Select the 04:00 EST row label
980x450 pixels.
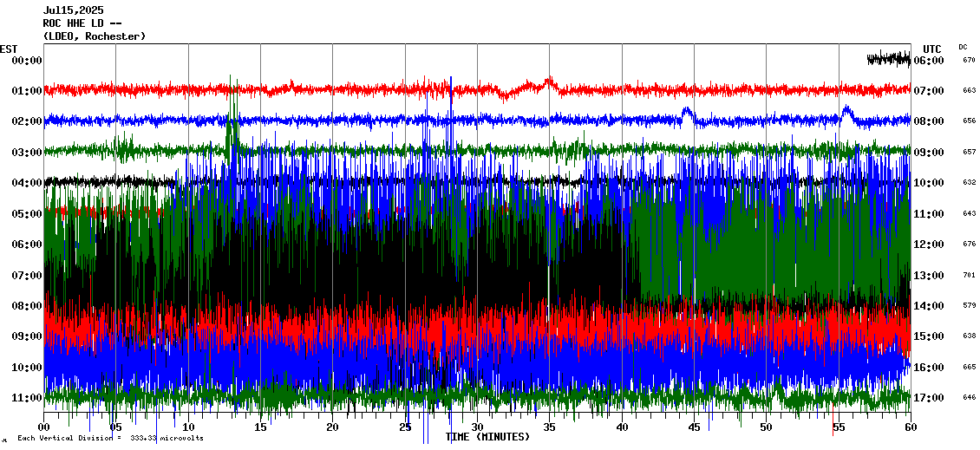26,183
